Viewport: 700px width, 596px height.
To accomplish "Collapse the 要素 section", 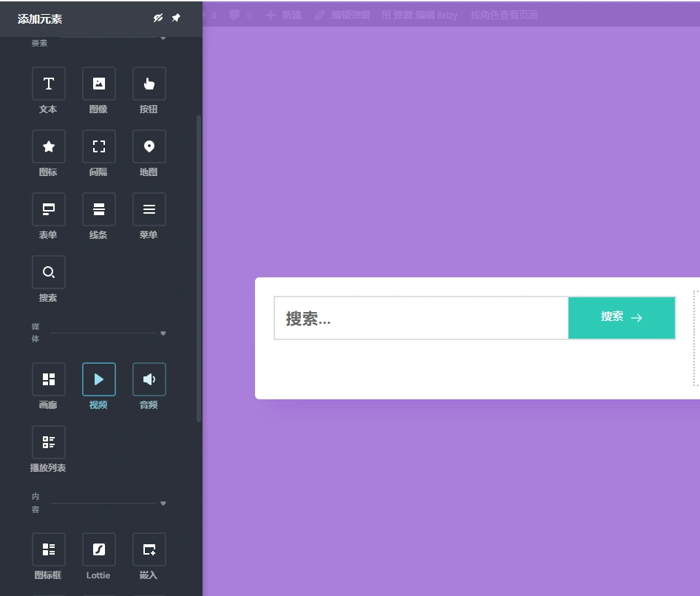I will tap(163, 38).
